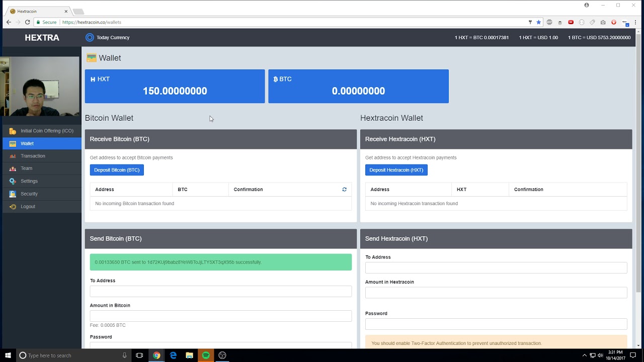
Task: Click the Secure padlock site info
Action: point(46,22)
